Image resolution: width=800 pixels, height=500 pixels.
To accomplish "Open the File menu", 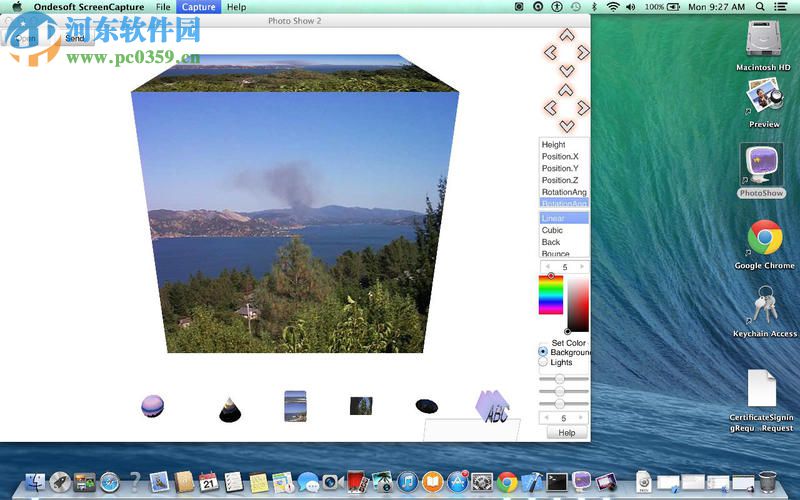I will 163,7.
